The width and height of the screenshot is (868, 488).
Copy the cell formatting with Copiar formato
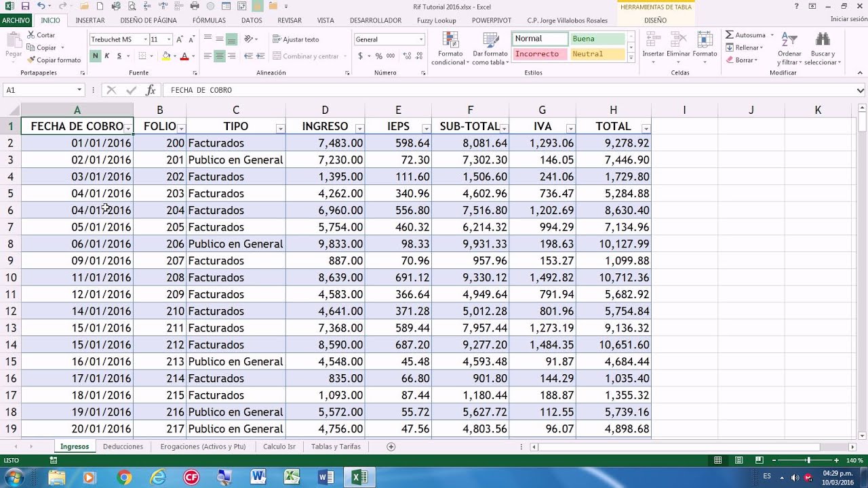click(x=54, y=60)
